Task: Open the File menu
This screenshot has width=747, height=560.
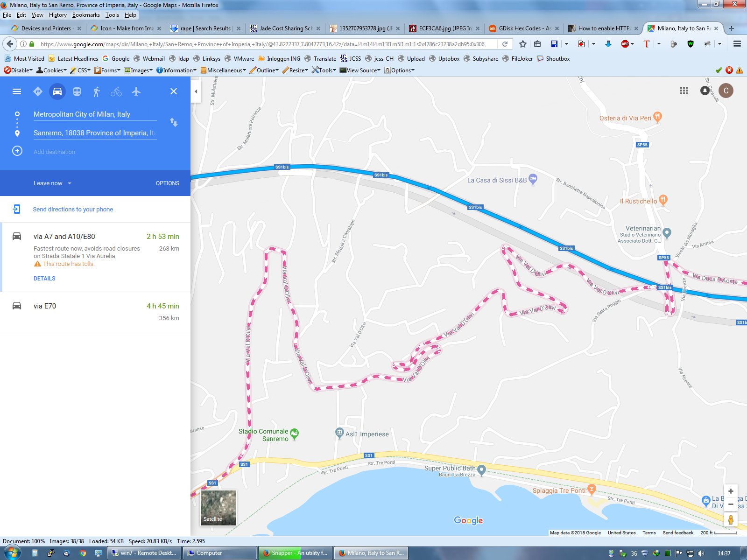Action: tap(7, 15)
